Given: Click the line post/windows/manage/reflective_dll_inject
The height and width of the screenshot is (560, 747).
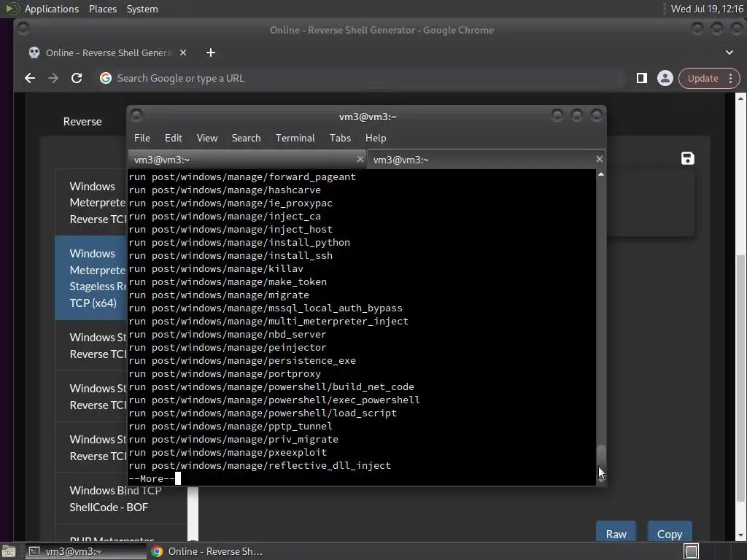Looking at the screenshot, I should [260, 465].
